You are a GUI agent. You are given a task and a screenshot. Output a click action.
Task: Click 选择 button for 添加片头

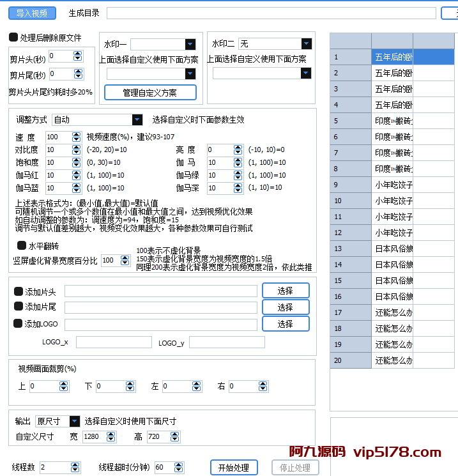tap(286, 291)
